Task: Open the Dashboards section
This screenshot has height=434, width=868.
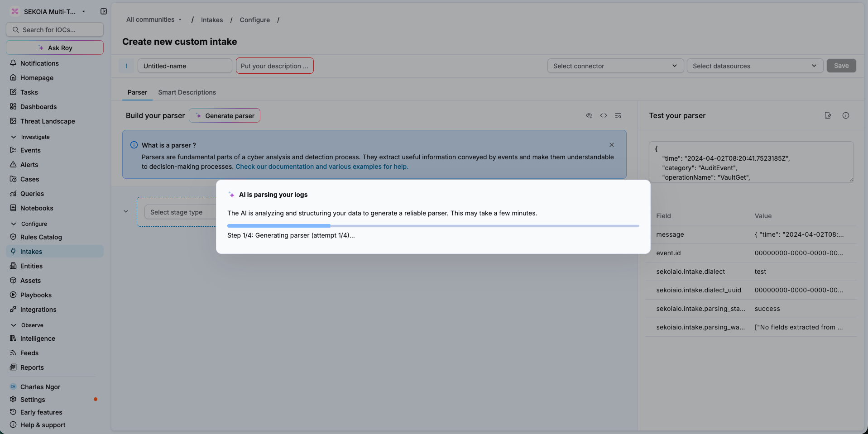Action: tap(38, 107)
